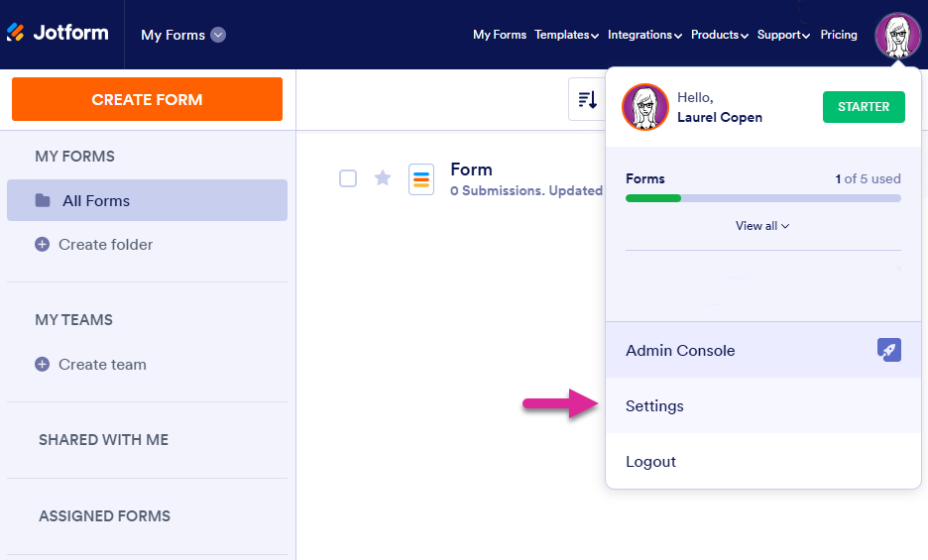
Task: Open the MY TEAMS section heading
Action: (74, 320)
